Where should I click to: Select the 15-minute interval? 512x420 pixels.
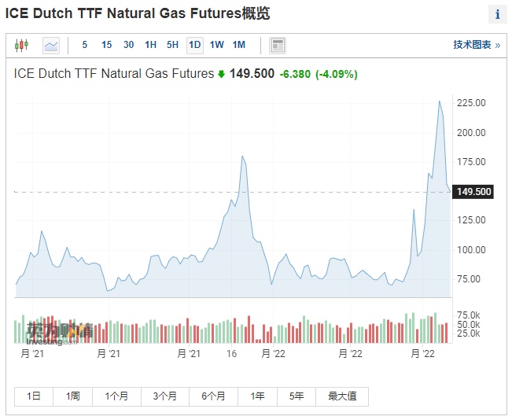[106, 45]
